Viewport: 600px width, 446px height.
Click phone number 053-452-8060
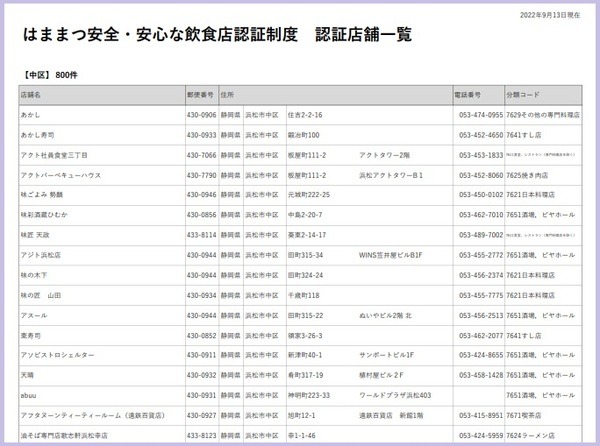coord(481,176)
